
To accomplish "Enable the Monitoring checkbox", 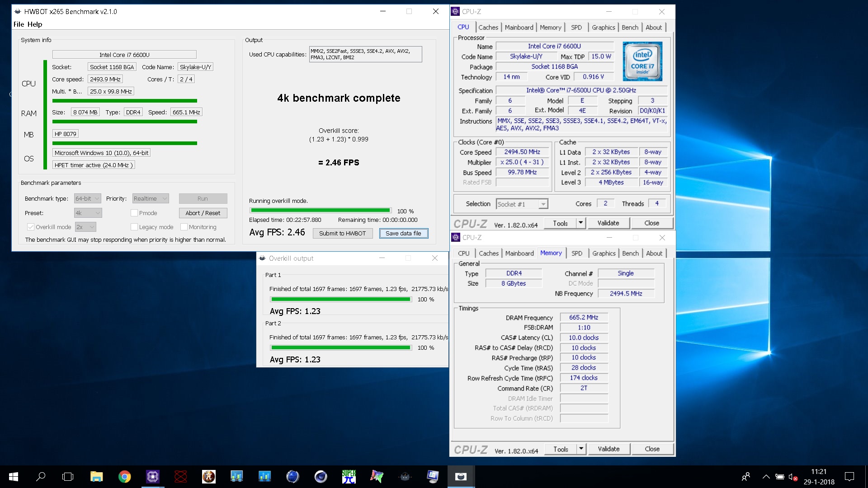I will pyautogui.click(x=184, y=227).
